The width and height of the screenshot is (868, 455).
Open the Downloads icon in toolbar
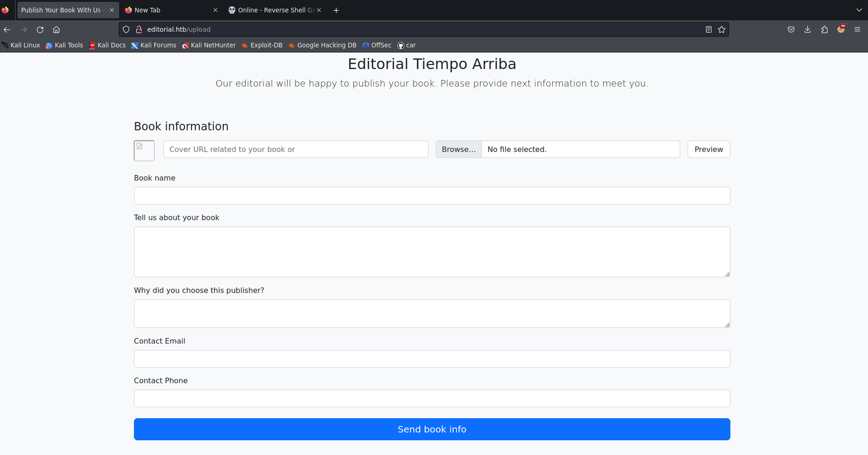(807, 30)
